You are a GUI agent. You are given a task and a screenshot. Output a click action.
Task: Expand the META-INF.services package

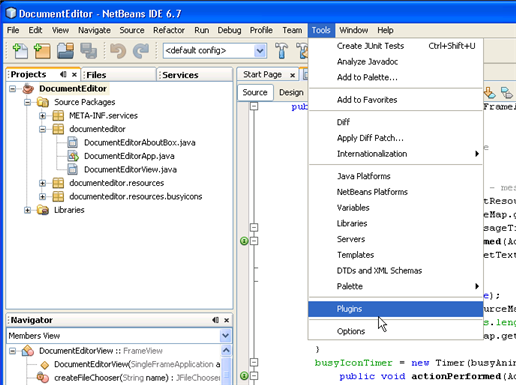[x=42, y=116]
